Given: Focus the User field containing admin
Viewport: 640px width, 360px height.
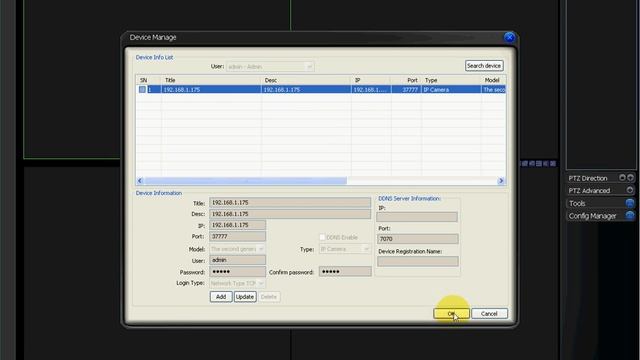Looking at the screenshot, I should pyautogui.click(x=237, y=260).
